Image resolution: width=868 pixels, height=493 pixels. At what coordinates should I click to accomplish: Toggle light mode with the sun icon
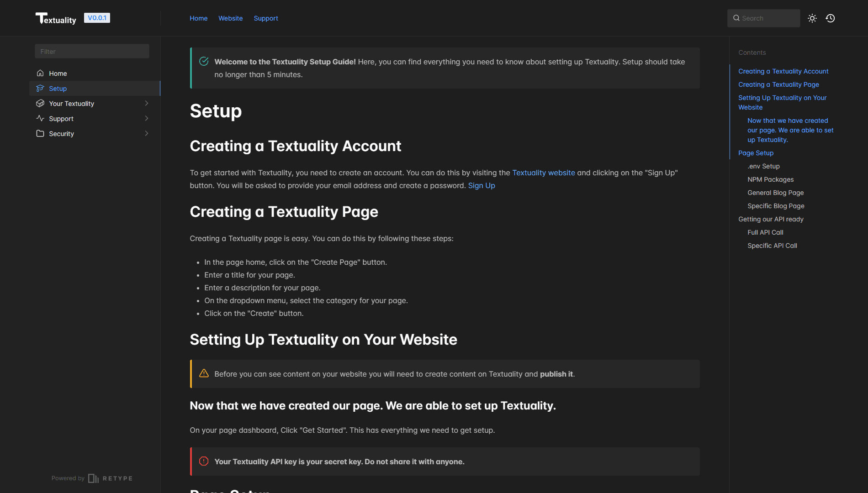pos(812,18)
